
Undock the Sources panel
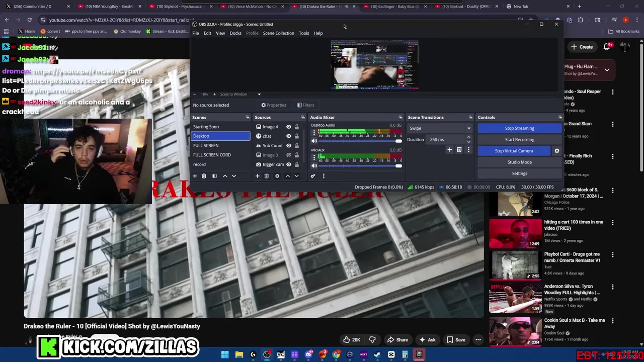point(302,118)
